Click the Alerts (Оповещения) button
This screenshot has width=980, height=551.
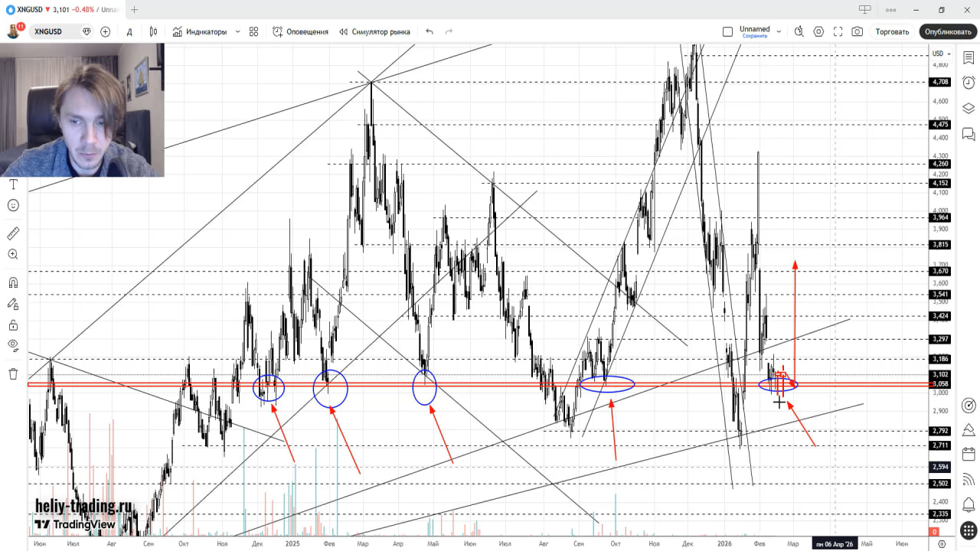coord(300,31)
